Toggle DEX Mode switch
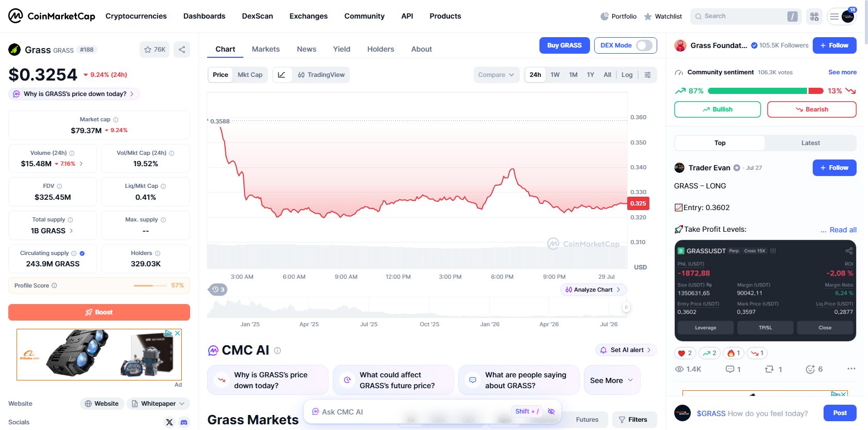This screenshot has width=868, height=430. pyautogui.click(x=644, y=45)
